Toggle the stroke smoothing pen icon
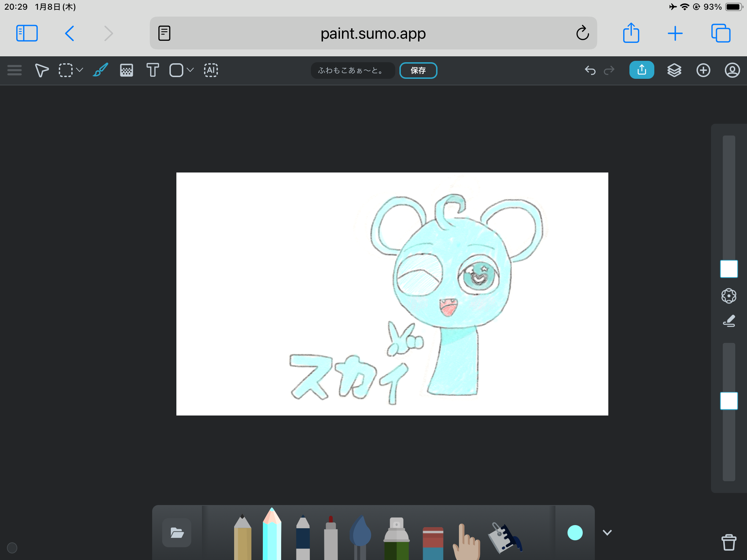Viewport: 747px width, 560px height. 729,321
